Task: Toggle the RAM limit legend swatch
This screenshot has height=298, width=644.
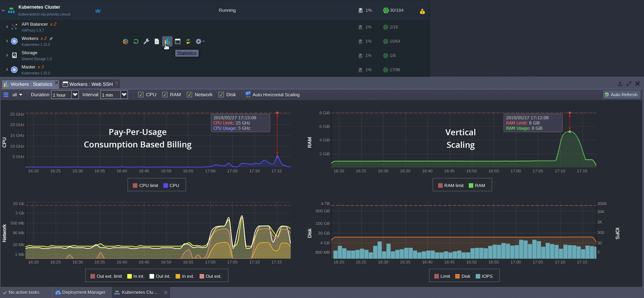Action: click(440, 186)
